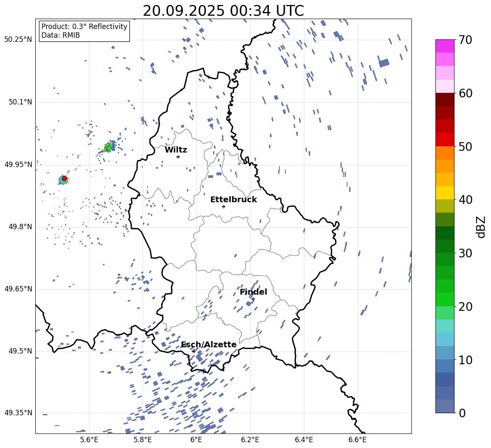
Task: Click the green-yellow radar echo cluster
Action: (108, 147)
